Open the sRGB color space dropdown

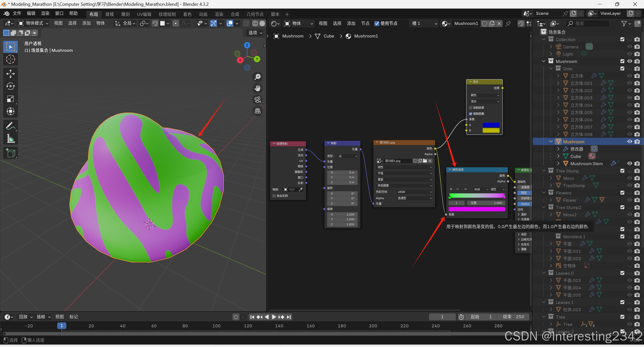(x=414, y=192)
